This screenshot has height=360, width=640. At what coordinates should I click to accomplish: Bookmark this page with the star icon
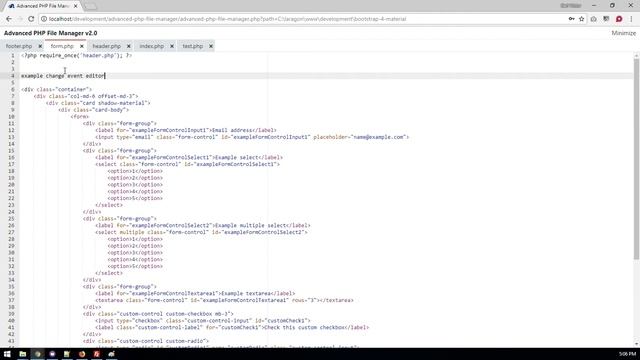pyautogui.click(x=582, y=19)
